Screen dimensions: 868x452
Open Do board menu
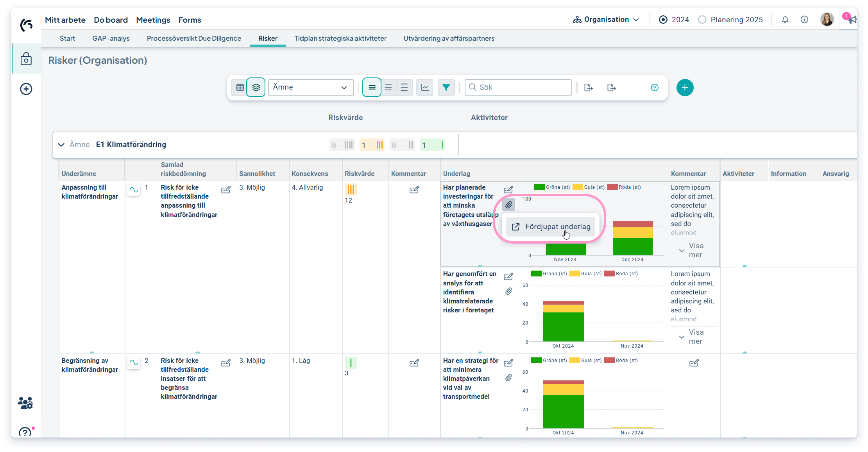click(111, 20)
